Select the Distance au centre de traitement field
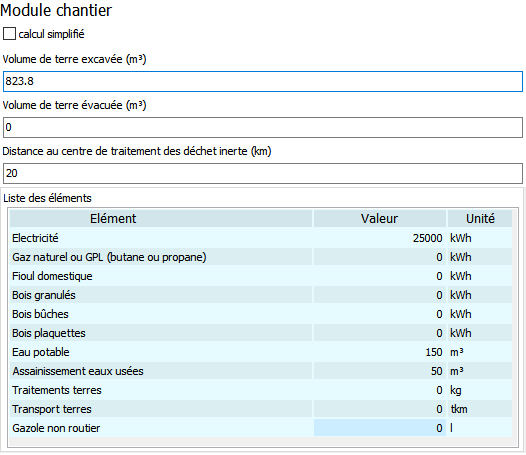 263,173
